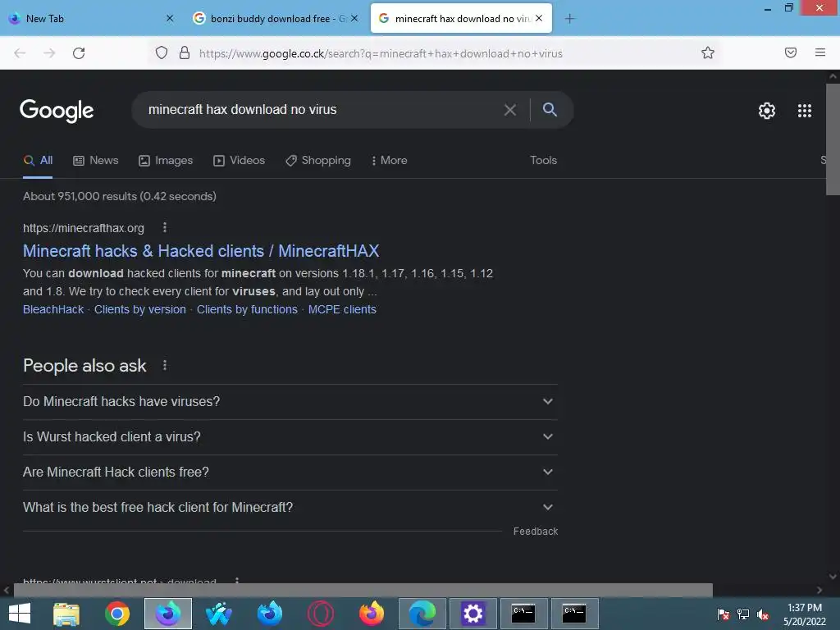Open the More search filters dropdown
The height and width of the screenshot is (630, 840).
389,160
